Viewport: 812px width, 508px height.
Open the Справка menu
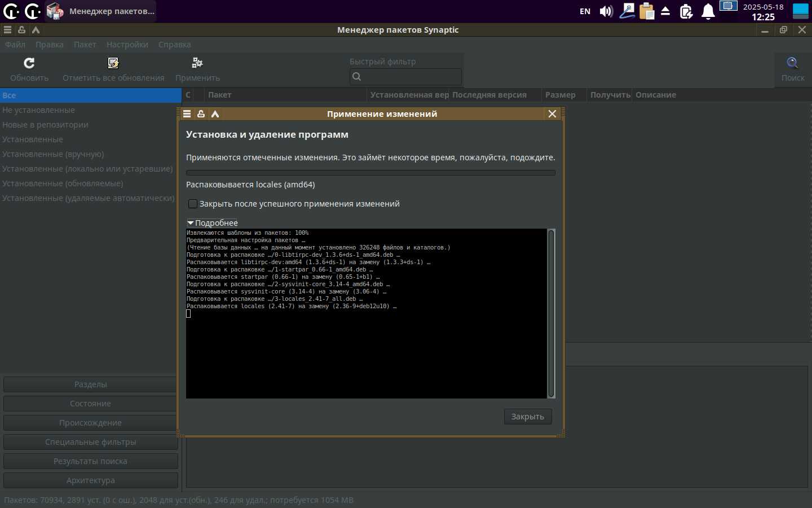(x=175, y=45)
